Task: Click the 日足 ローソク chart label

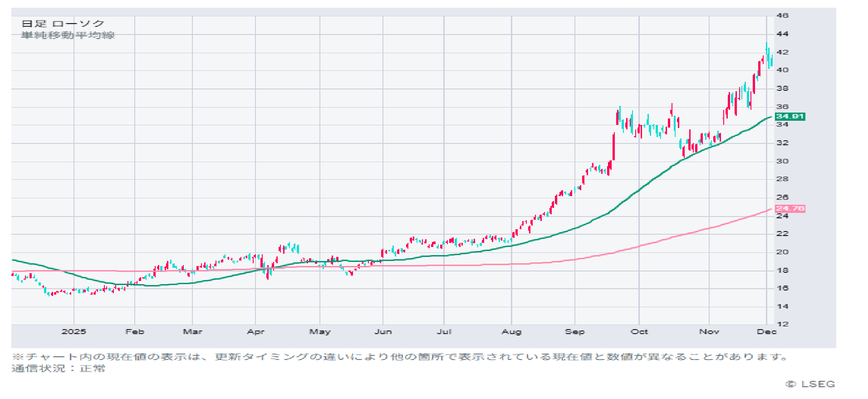Action: point(63,24)
